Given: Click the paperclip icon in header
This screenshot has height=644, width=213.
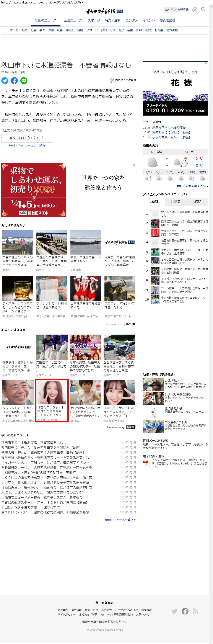Looking at the screenshot, I should point(195,10).
